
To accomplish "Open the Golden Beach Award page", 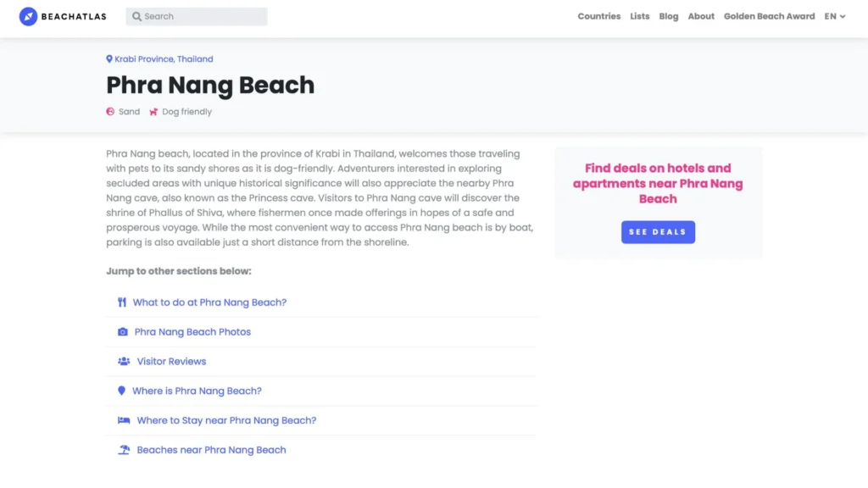I will (x=769, y=16).
